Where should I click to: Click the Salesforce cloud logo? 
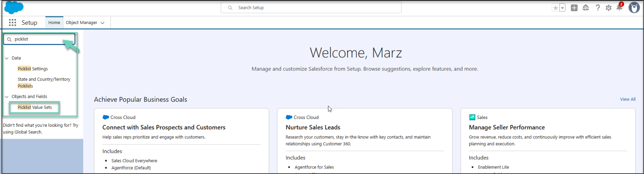(x=14, y=7)
